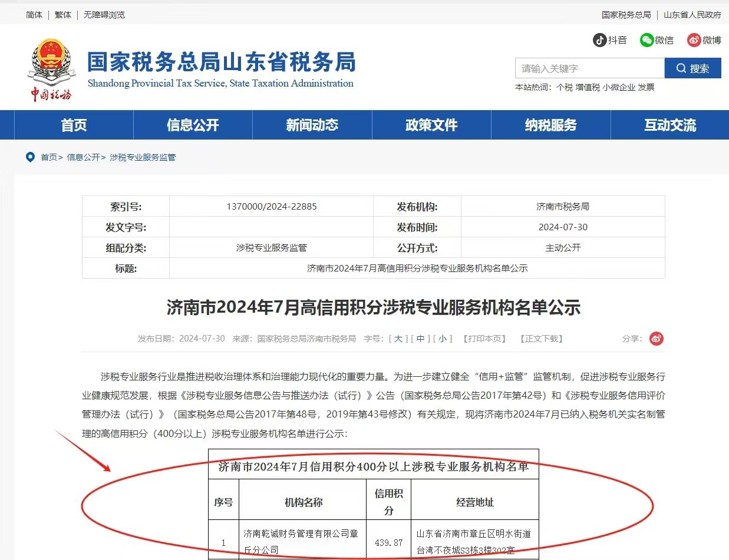Select index number 1370000/2024-22885
The height and width of the screenshot is (560, 729).
click(272, 207)
